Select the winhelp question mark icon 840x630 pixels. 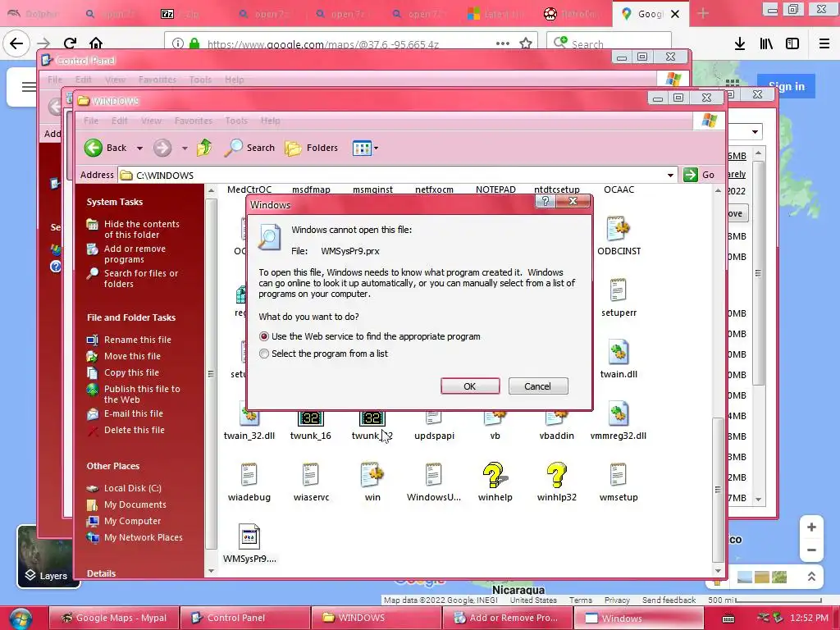tap(495, 475)
